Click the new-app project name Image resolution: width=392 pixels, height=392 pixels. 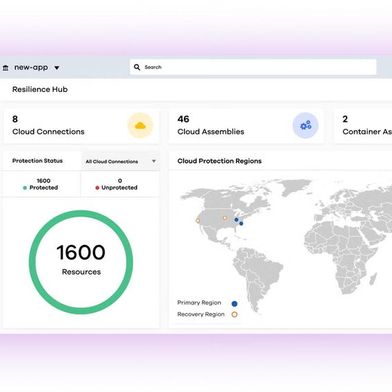(31, 67)
